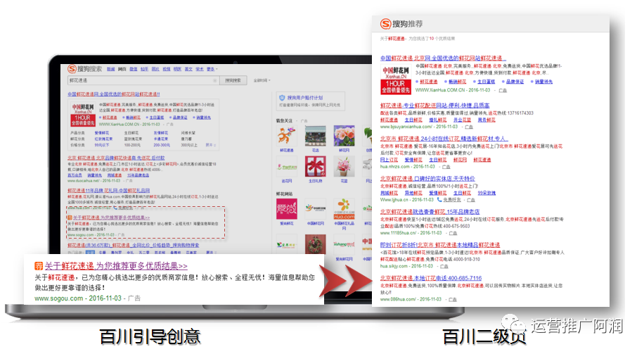This screenshot has width=644, height=354.
Task: Open the result 北京鲜花速递 口碑好的实体店
Action: pos(427,179)
